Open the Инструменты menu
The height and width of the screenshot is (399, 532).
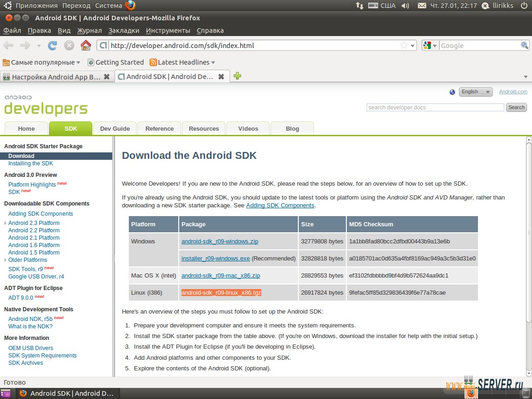pyautogui.click(x=168, y=30)
